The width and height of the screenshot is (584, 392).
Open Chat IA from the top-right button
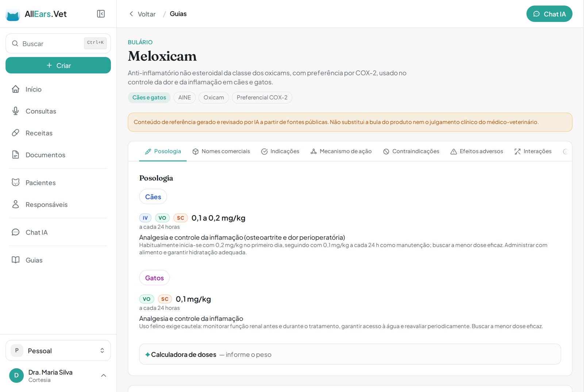[x=549, y=14]
